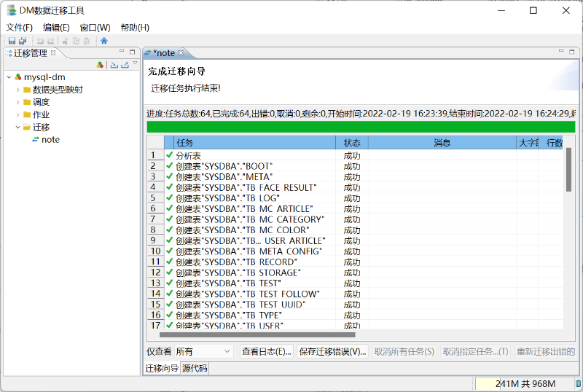Click the 状态 column header
Viewport: 583px width, 392px height.
pos(352,142)
